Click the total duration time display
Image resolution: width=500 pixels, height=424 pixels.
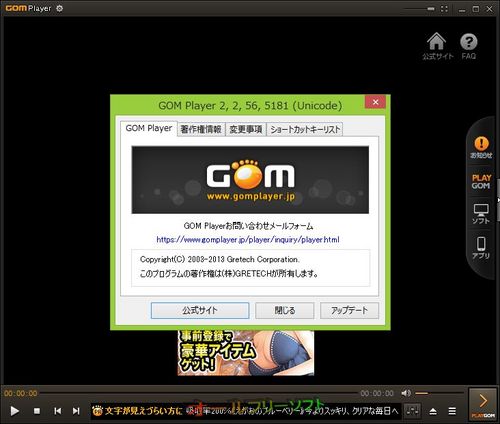[x=377, y=393]
